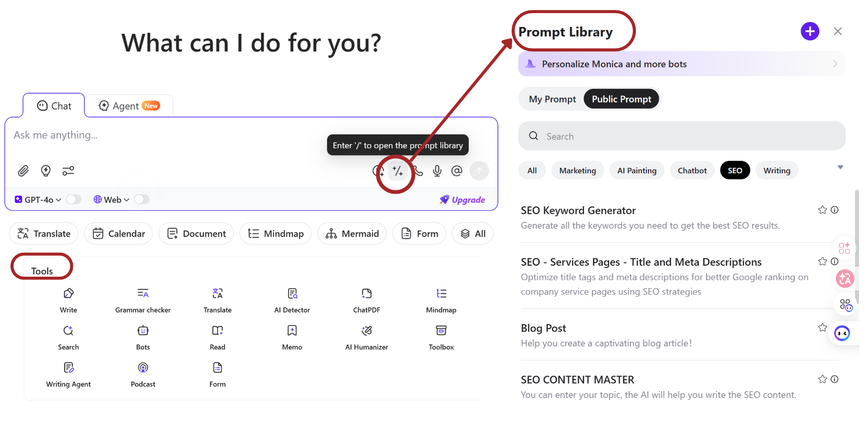868x443 pixels.
Task: Select the Public Prompt tab
Action: tap(621, 99)
